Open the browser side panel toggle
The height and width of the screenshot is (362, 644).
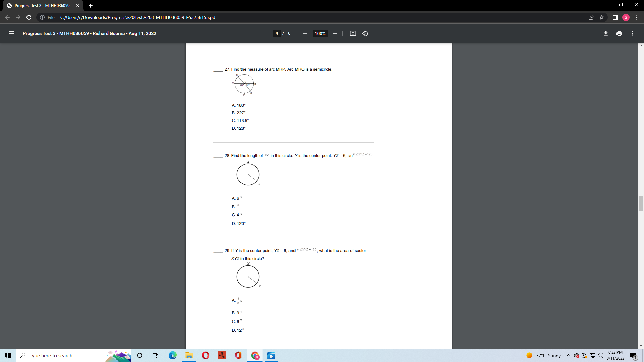615,17
